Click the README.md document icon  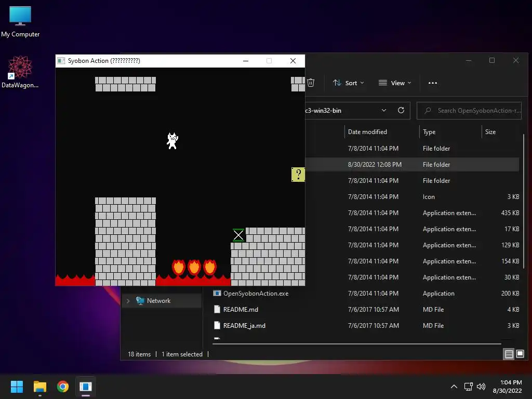(217, 309)
